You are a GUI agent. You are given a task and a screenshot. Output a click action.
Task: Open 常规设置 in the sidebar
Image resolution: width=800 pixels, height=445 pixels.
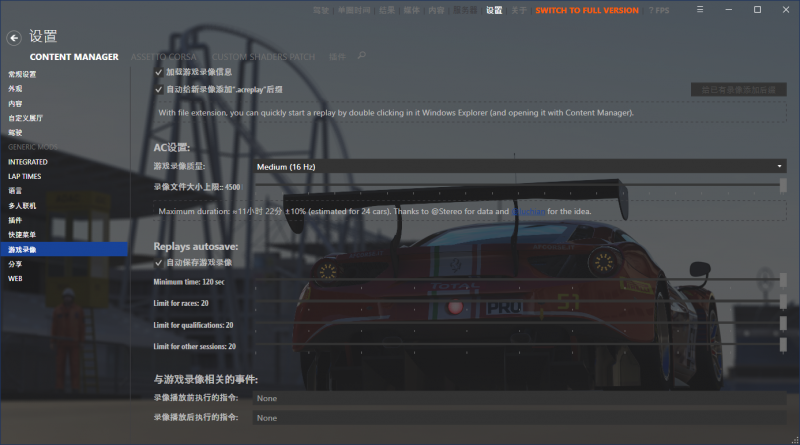(22, 75)
